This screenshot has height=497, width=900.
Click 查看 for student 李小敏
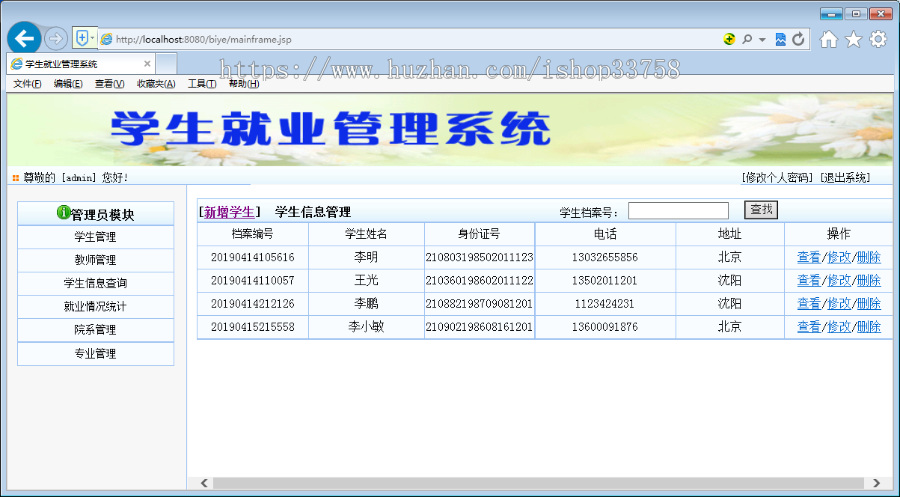pyautogui.click(x=809, y=327)
